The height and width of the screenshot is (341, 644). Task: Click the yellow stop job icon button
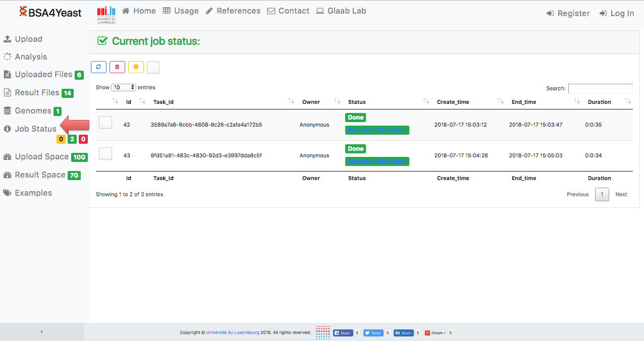click(x=136, y=67)
